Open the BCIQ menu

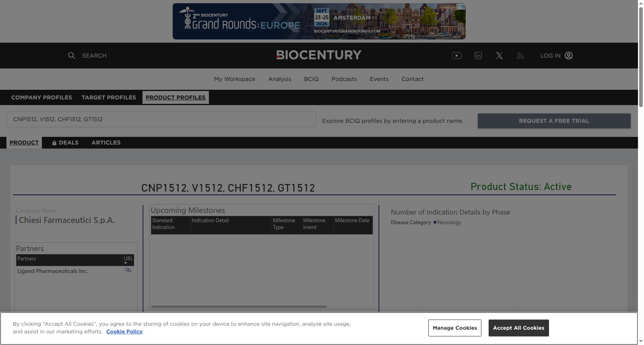click(x=311, y=79)
